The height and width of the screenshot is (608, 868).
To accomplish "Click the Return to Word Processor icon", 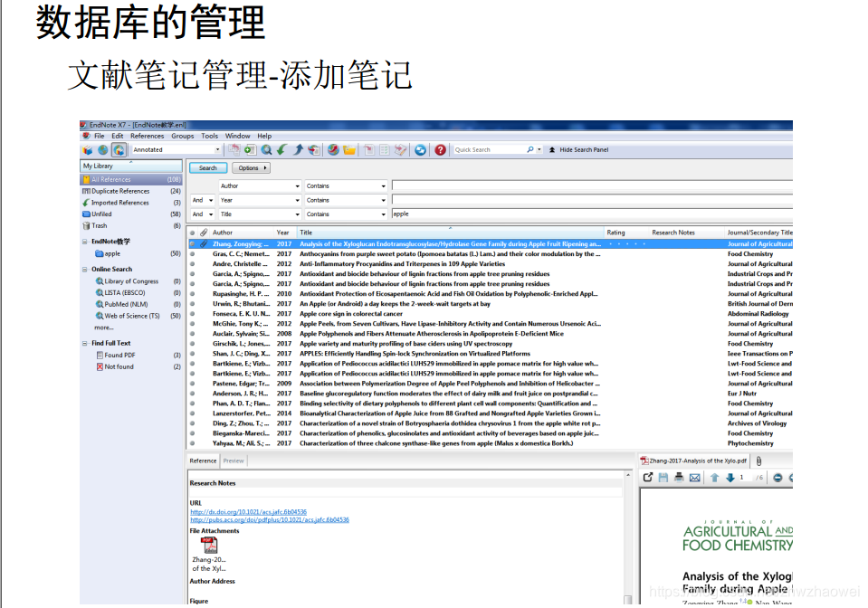I will click(400, 150).
